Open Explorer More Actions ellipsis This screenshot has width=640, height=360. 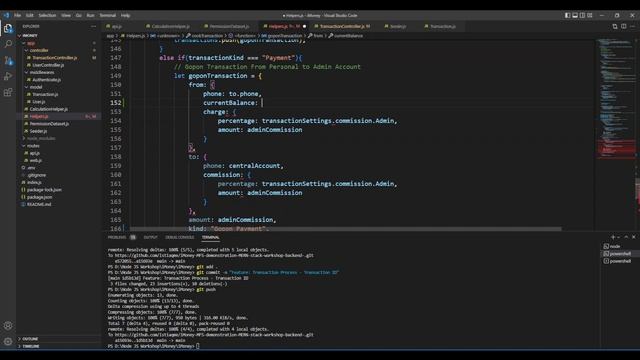(x=93, y=26)
